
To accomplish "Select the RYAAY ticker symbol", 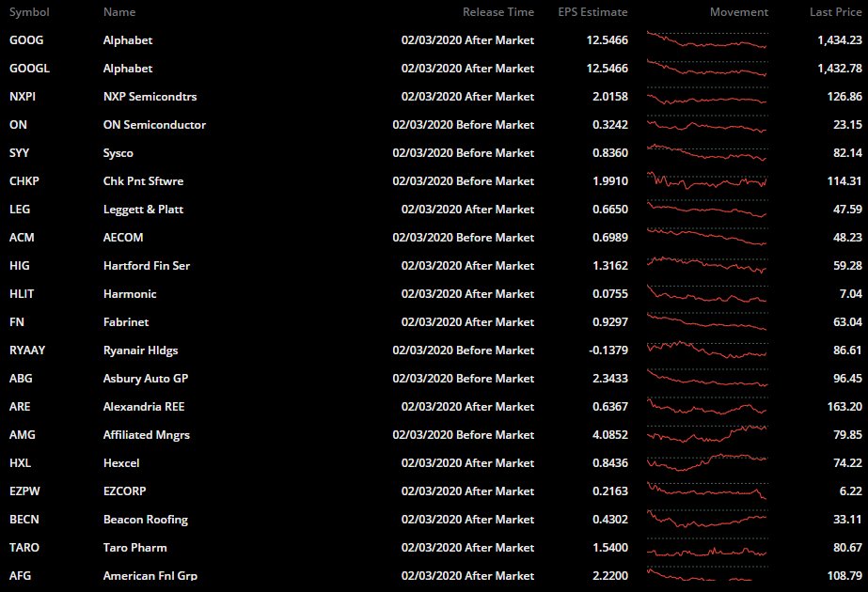I will 27,351.
